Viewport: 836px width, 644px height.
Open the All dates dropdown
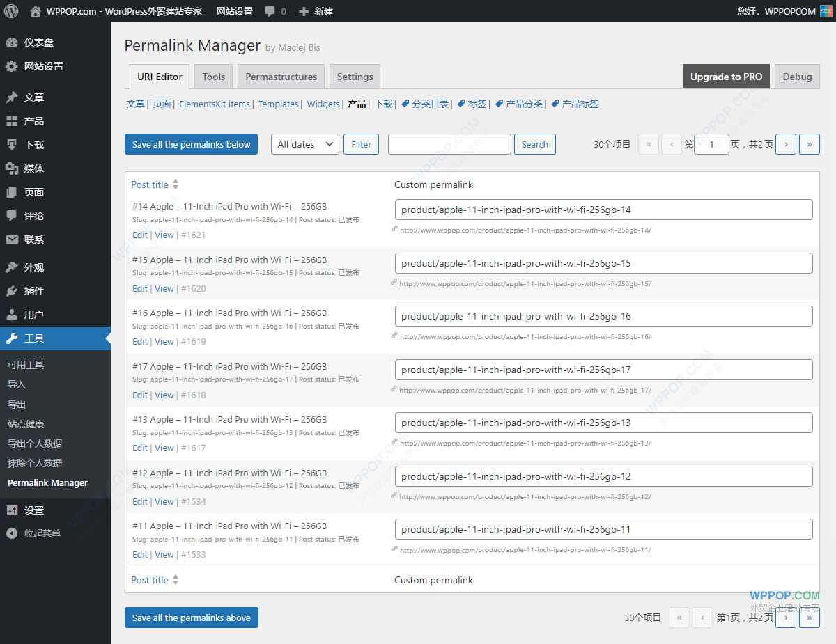(x=304, y=144)
